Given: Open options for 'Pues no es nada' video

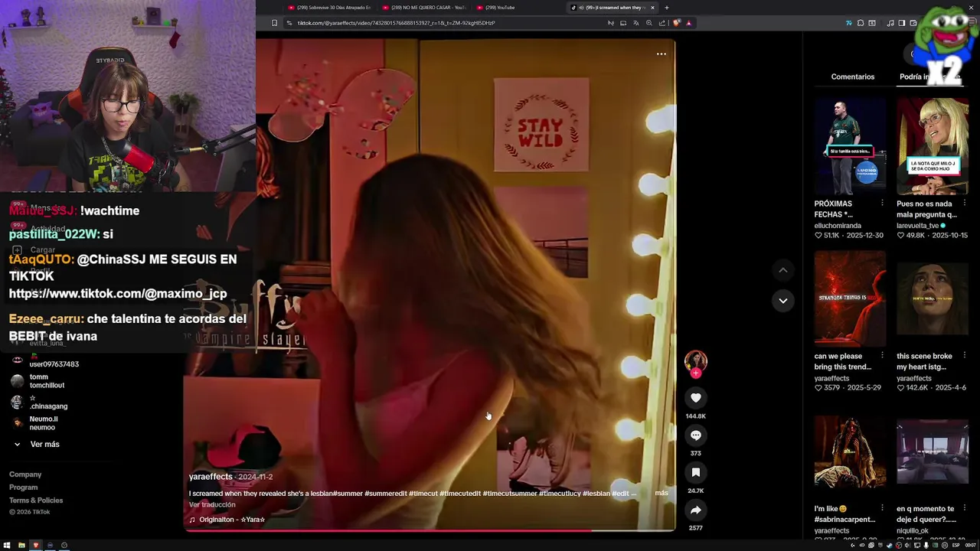Looking at the screenshot, I should (964, 204).
